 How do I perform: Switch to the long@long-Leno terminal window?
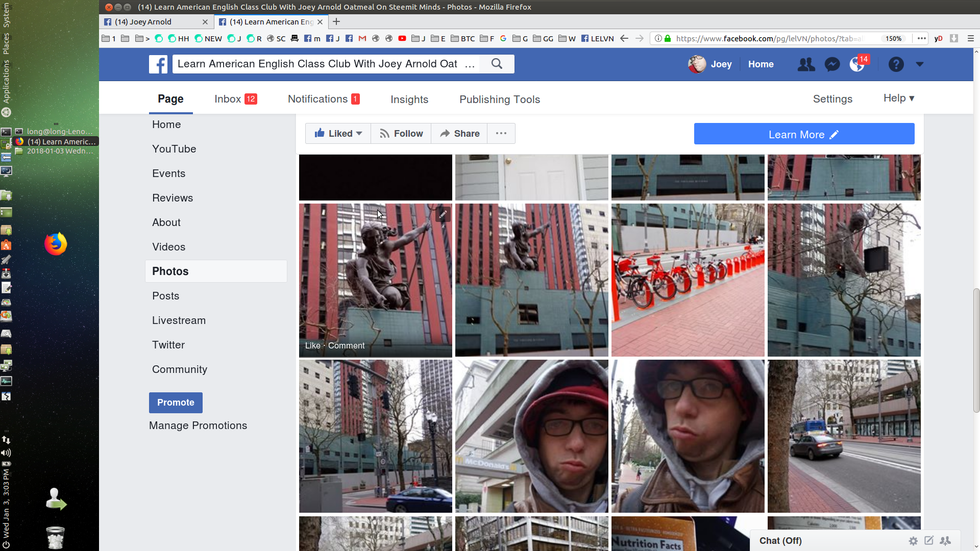(x=55, y=131)
